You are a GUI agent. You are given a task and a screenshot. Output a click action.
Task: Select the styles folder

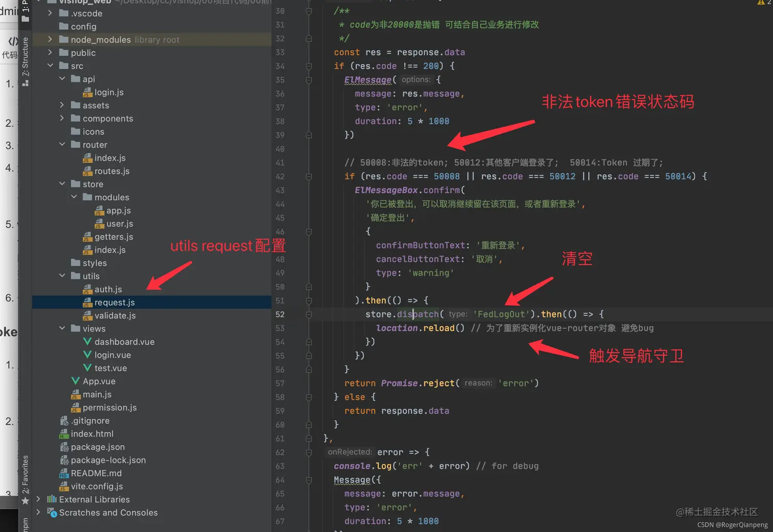pos(89,263)
